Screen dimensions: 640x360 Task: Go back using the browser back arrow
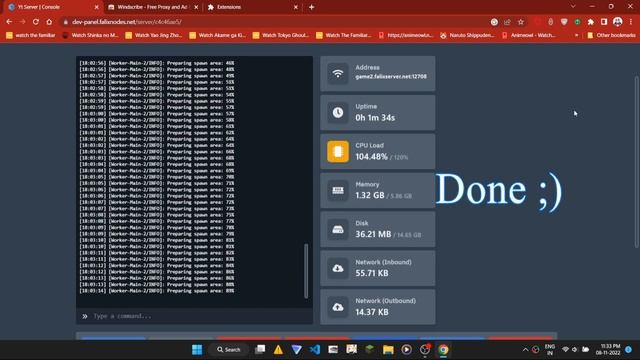point(9,22)
